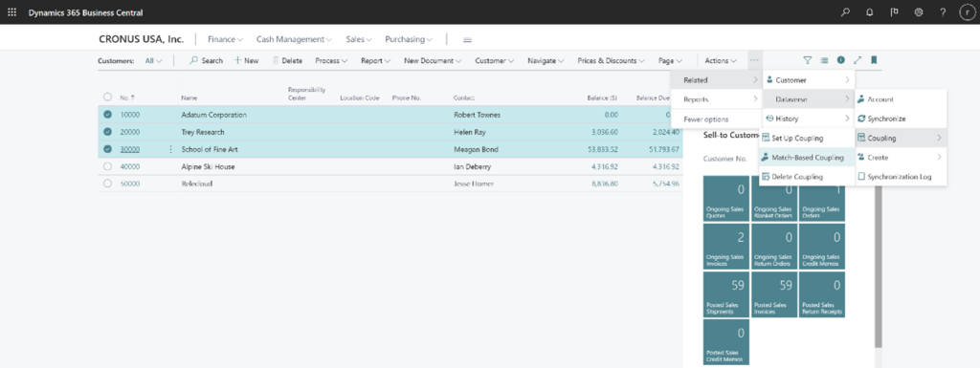Open Synchronization Log

pyautogui.click(x=901, y=177)
